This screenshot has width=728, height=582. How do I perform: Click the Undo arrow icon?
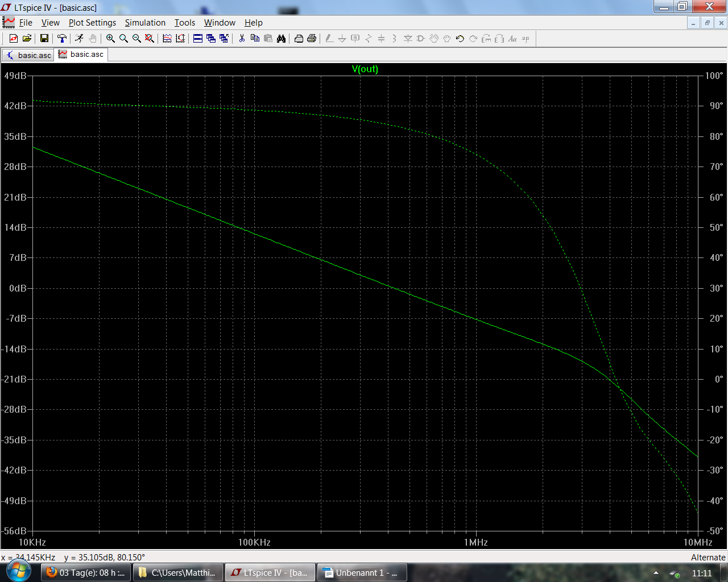click(460, 39)
